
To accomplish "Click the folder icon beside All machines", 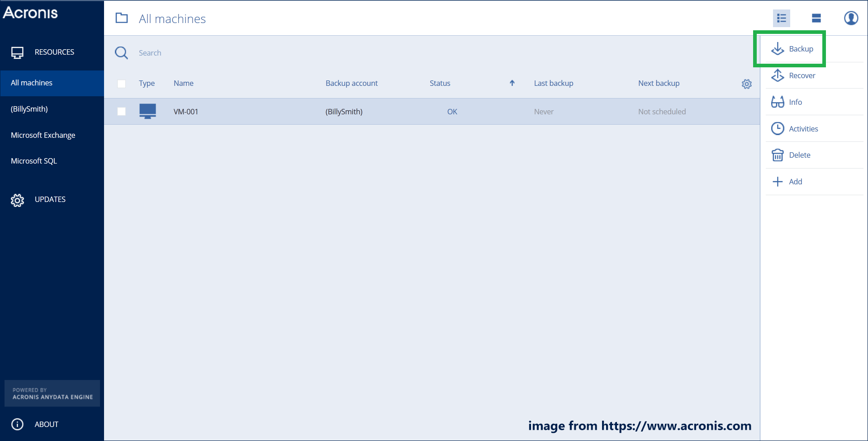I will pyautogui.click(x=122, y=18).
